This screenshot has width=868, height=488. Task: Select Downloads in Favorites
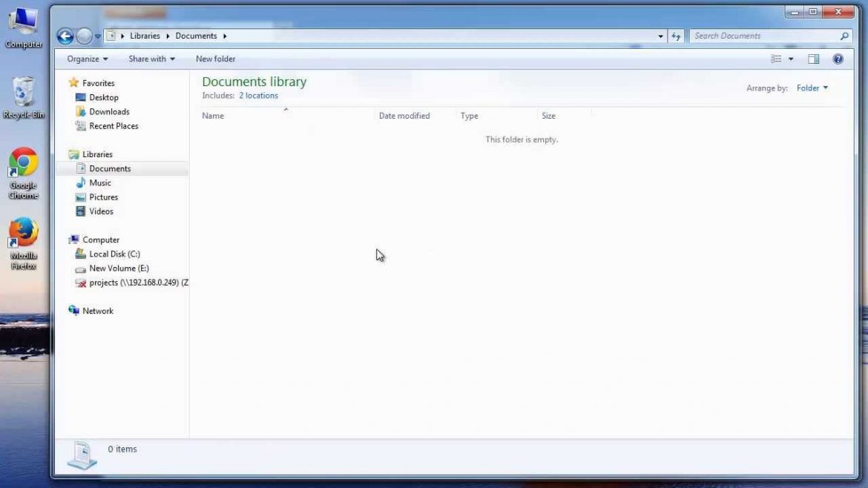coord(109,112)
